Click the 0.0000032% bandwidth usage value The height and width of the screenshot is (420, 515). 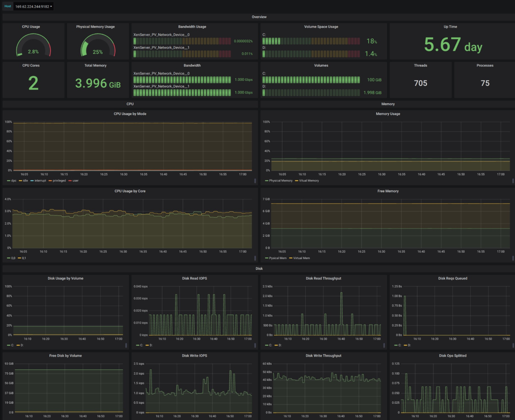(x=243, y=41)
